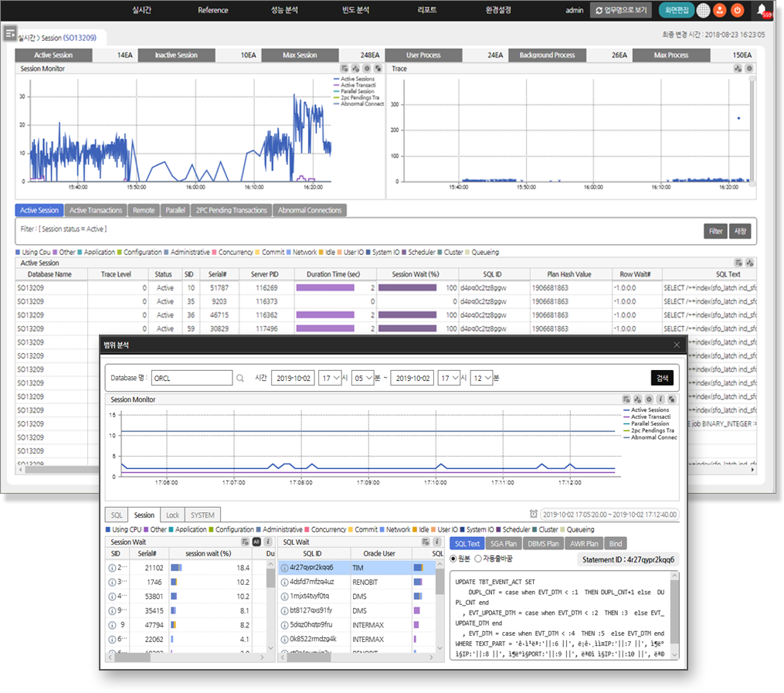Click the 업무명으로 보기 button

[621, 10]
